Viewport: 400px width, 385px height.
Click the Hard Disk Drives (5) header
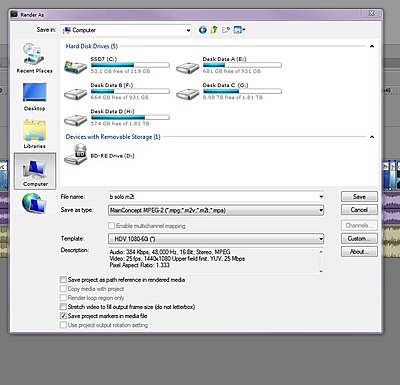[92, 46]
